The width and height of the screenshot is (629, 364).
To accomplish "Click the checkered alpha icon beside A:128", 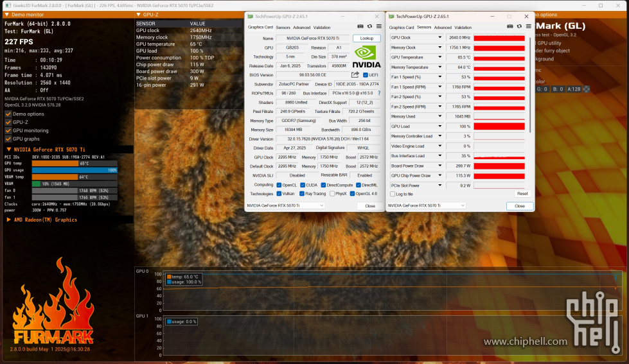I will click(587, 89).
